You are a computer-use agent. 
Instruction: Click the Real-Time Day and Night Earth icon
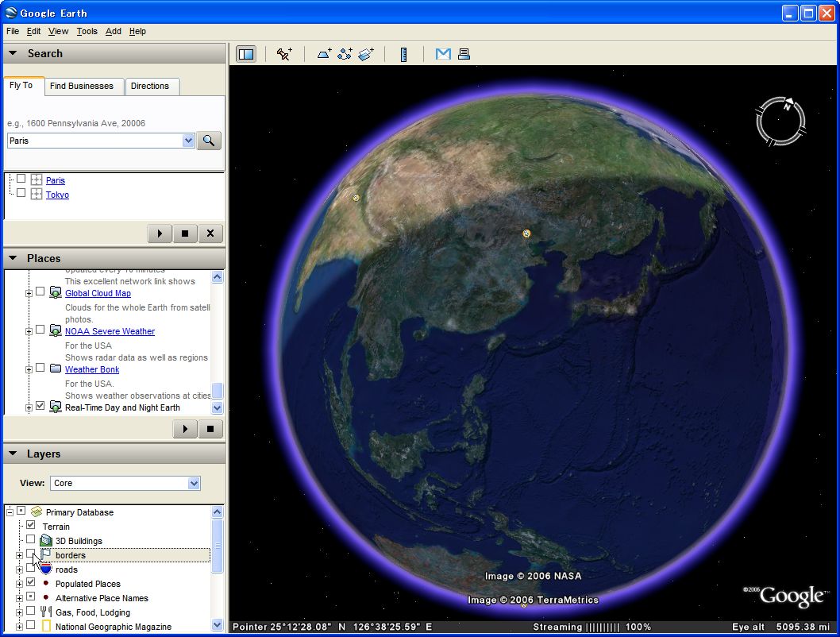click(55, 407)
